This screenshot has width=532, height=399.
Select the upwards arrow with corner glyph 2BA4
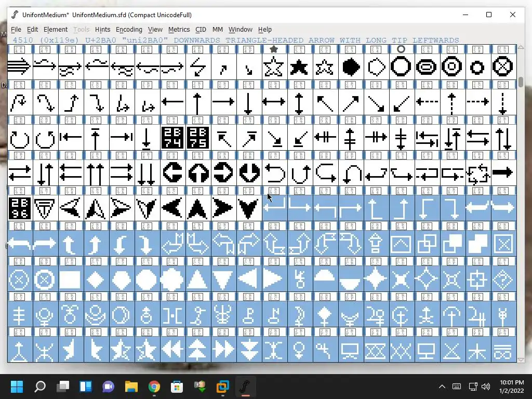coord(376,208)
